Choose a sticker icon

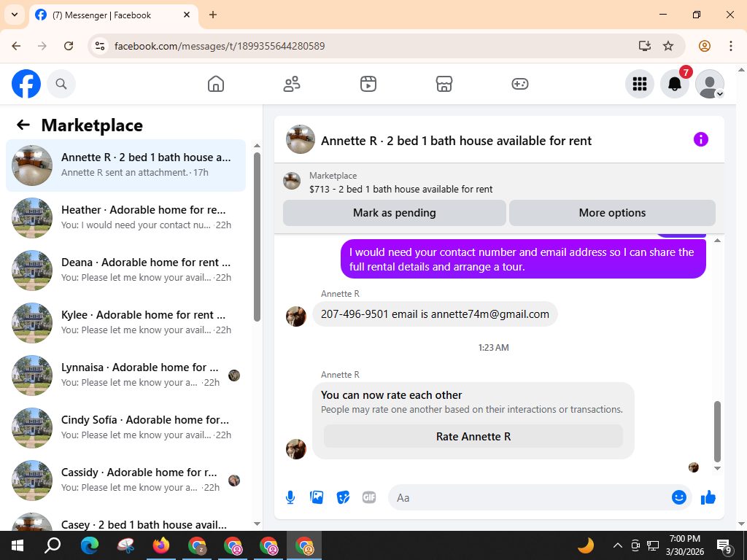(x=343, y=497)
